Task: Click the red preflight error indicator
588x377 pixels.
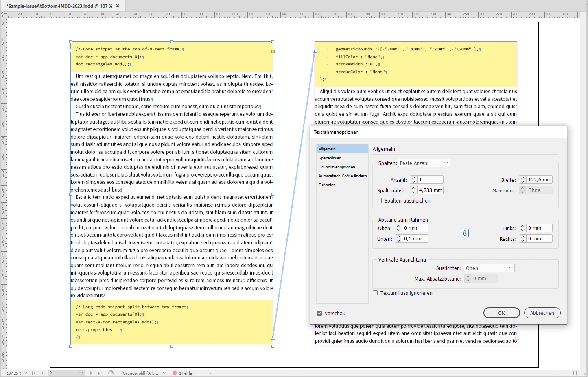Action: pos(175,373)
